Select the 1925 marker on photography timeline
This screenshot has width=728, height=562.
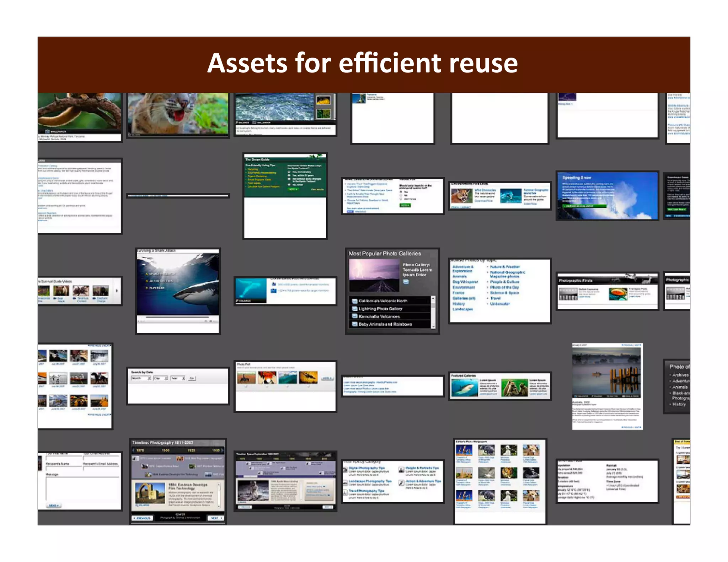[191, 450]
